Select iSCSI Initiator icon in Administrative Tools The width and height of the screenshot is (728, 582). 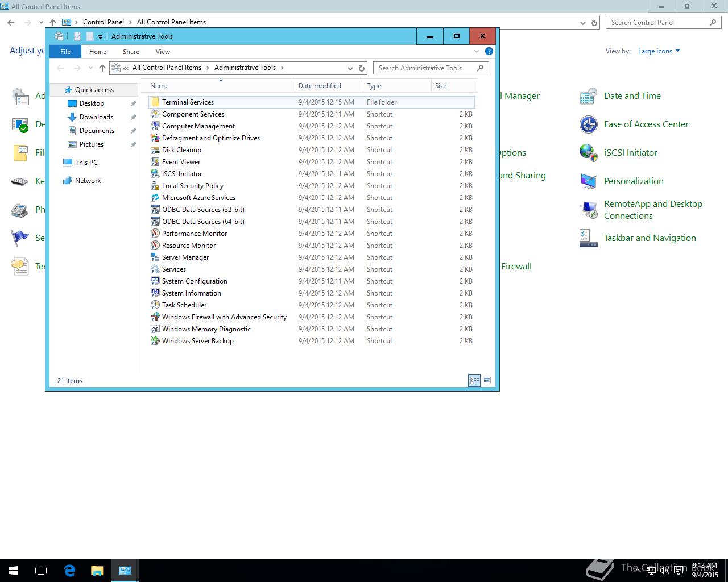coord(155,174)
